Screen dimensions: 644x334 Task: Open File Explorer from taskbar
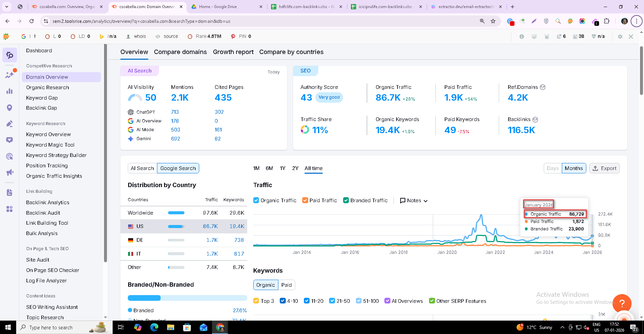point(170,327)
